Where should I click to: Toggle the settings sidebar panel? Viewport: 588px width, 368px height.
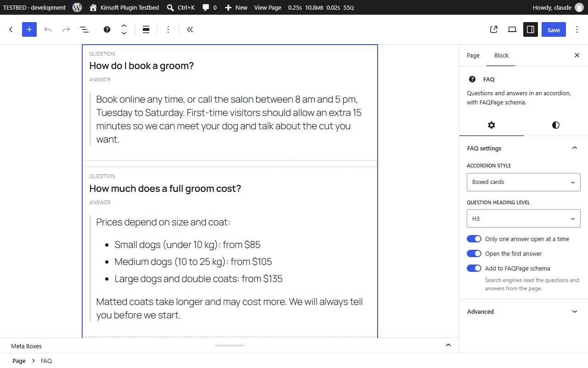(531, 29)
